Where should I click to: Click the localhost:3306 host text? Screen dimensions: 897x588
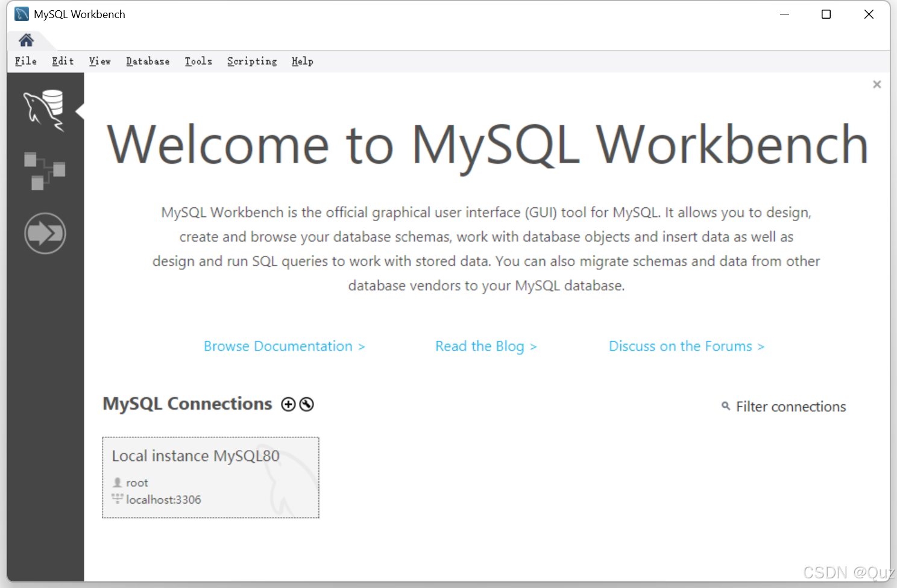[x=163, y=499]
